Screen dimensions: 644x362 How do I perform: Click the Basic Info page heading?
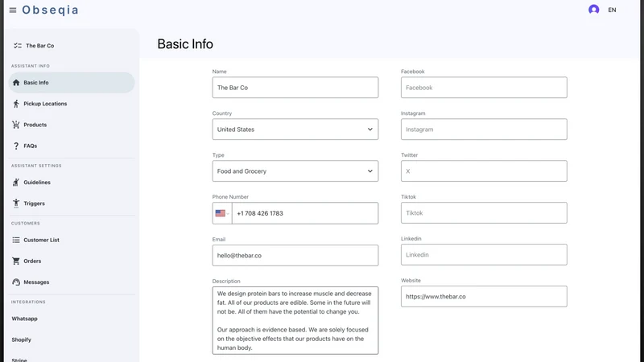(185, 44)
